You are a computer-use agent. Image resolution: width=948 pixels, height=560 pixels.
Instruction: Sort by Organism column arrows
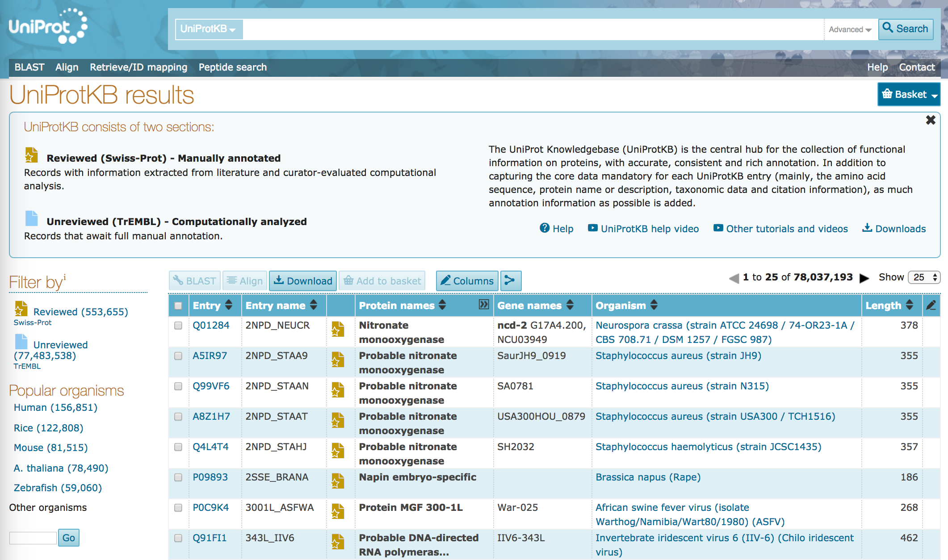click(654, 305)
